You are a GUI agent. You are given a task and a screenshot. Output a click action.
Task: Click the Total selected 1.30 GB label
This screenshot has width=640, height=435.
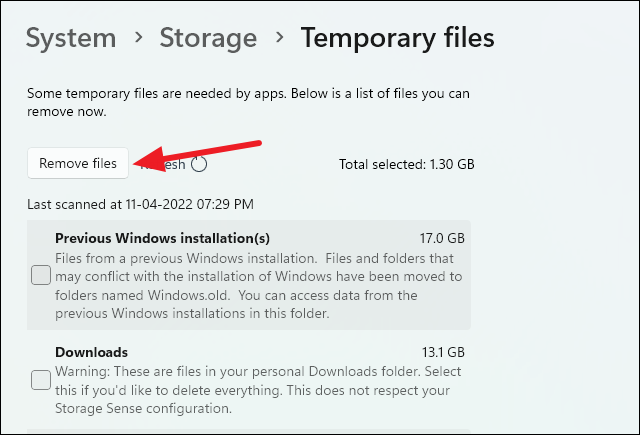pos(406,163)
